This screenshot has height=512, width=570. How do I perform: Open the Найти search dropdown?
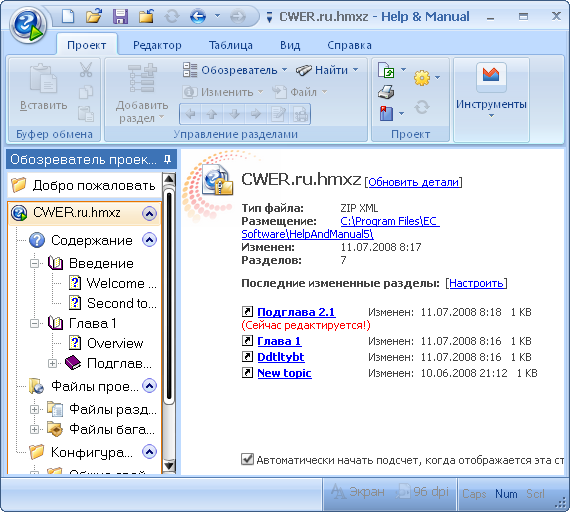(326, 70)
